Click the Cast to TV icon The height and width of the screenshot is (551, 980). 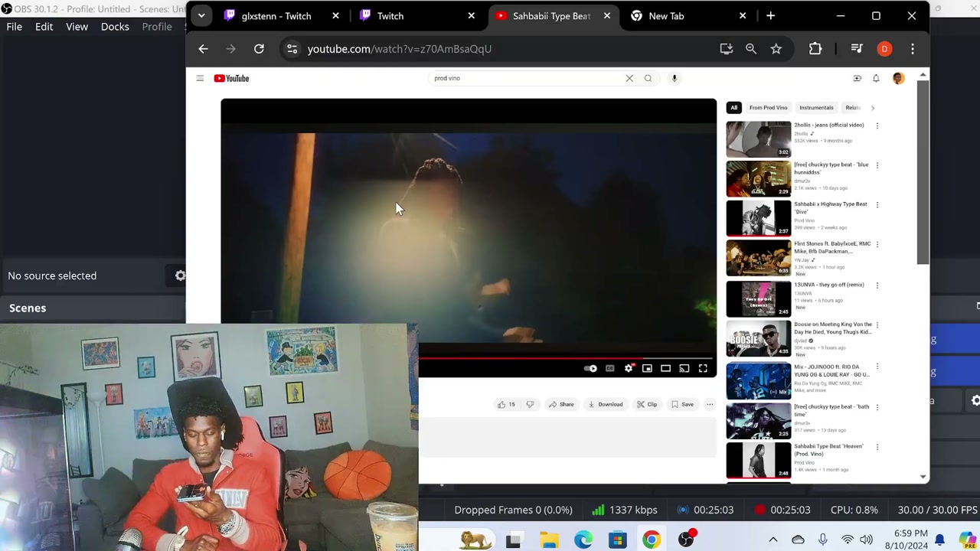point(684,369)
